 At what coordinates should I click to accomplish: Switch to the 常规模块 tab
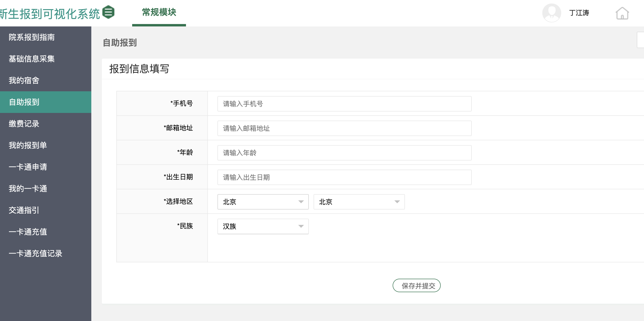[159, 12]
